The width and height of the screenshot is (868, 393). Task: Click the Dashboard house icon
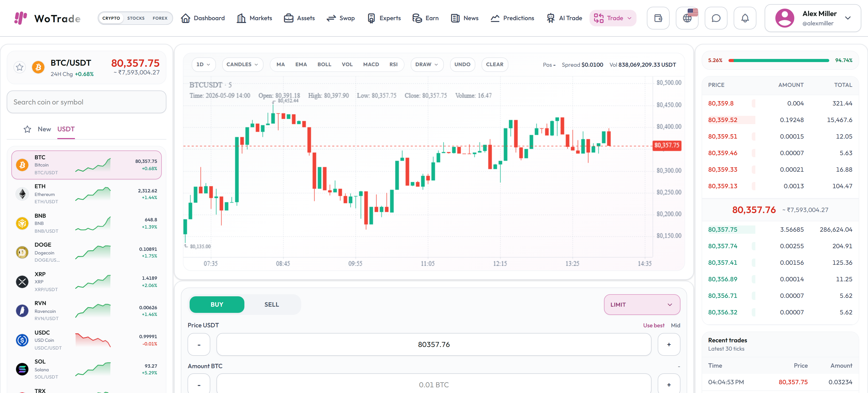[185, 18]
